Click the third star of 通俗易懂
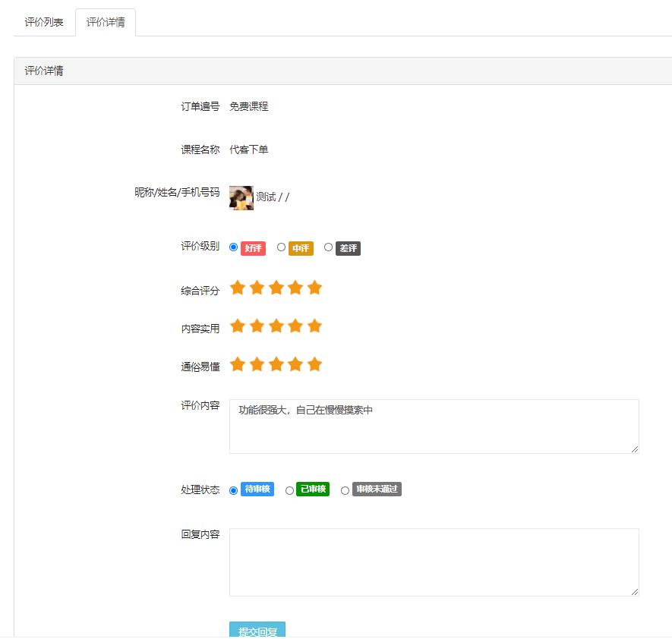The width and height of the screenshot is (672, 639). pyautogui.click(x=276, y=364)
